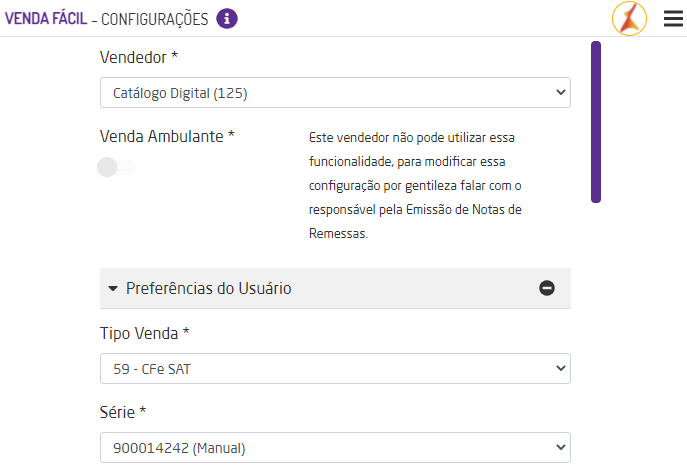
Task: Click the Série field label
Action: [123, 411]
